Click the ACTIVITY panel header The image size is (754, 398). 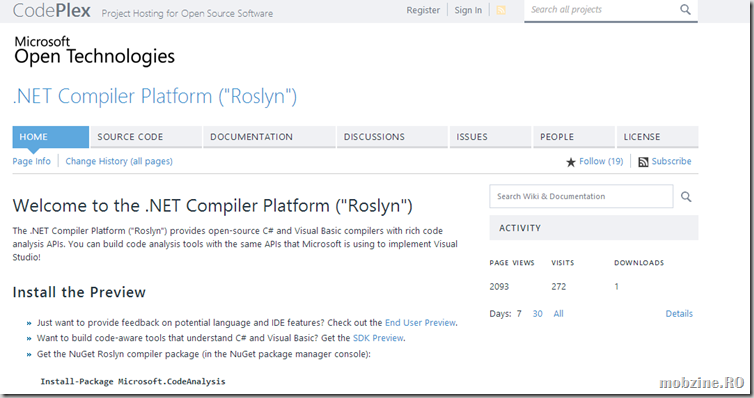point(594,228)
